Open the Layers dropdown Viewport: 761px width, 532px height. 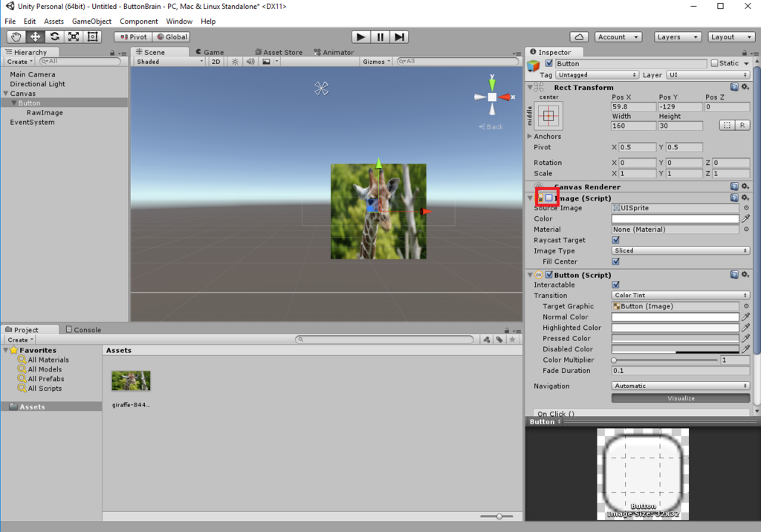coord(678,37)
